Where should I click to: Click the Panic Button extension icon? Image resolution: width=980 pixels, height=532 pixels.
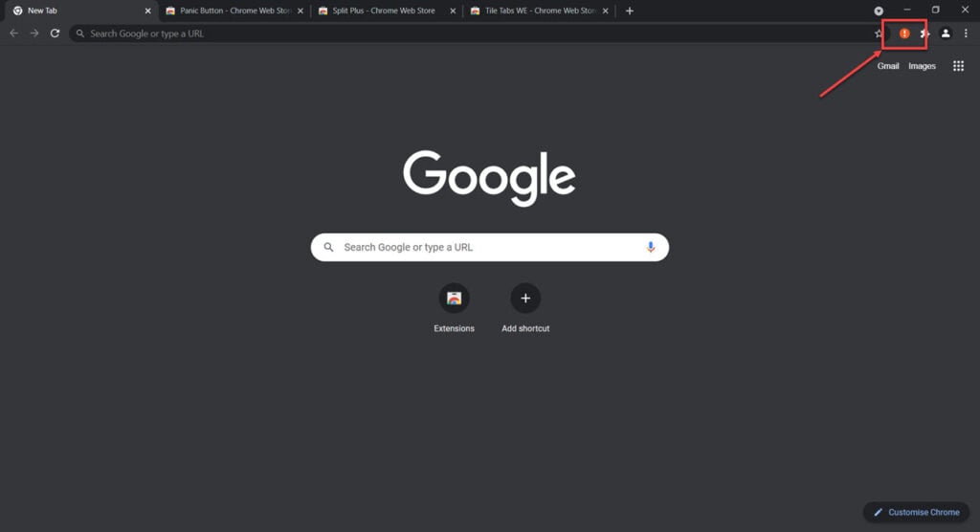coord(903,33)
